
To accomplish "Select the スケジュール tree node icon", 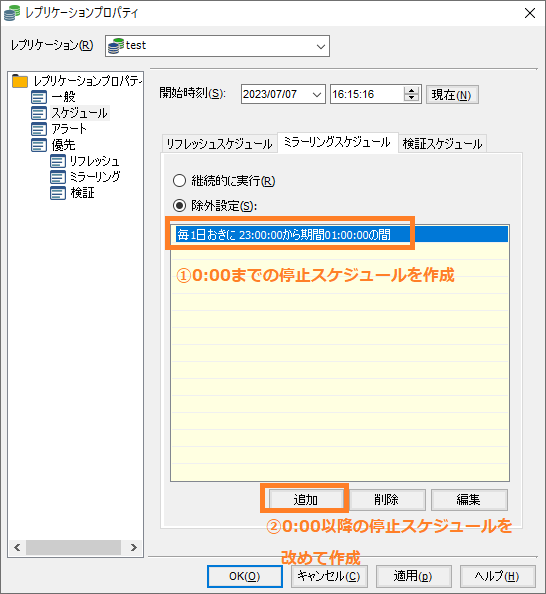I will 39,113.
